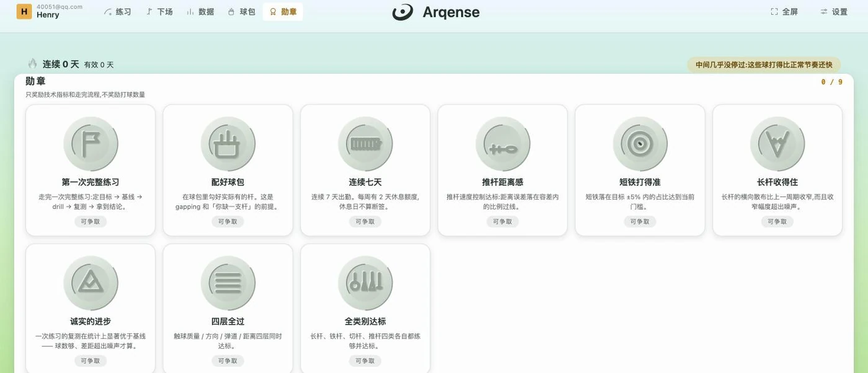868x373 pixels.
Task: Click 可争取 under 四层全过
Action: click(228, 361)
